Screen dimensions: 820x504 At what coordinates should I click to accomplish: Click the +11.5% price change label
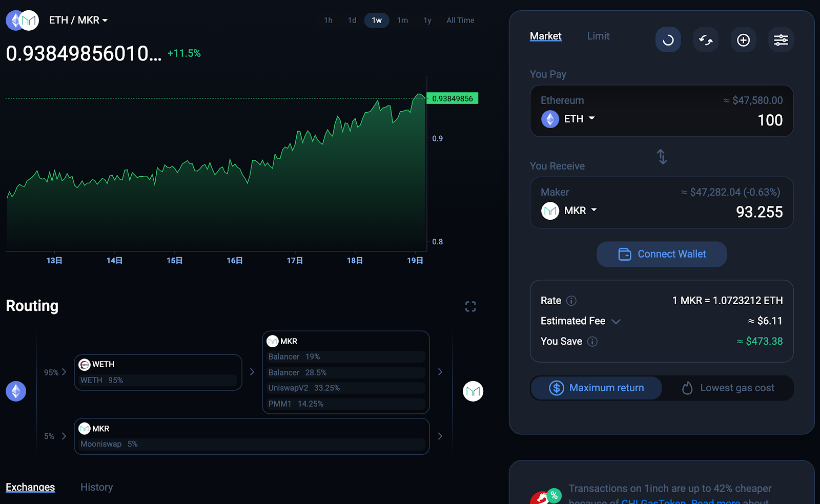click(x=184, y=53)
